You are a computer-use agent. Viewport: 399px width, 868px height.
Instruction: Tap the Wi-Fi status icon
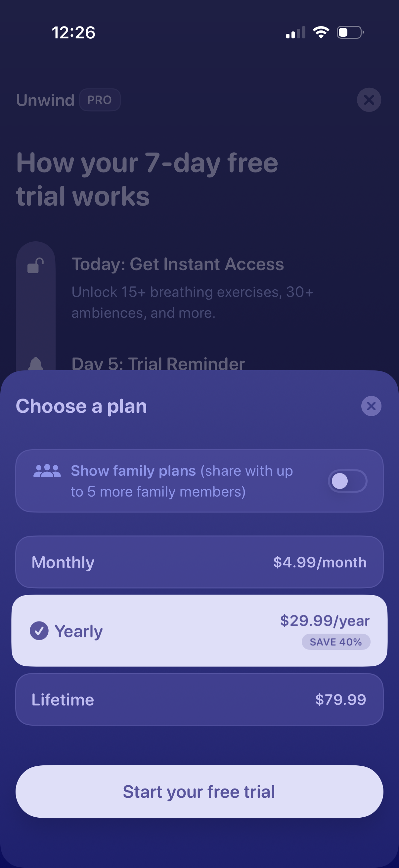click(x=321, y=32)
